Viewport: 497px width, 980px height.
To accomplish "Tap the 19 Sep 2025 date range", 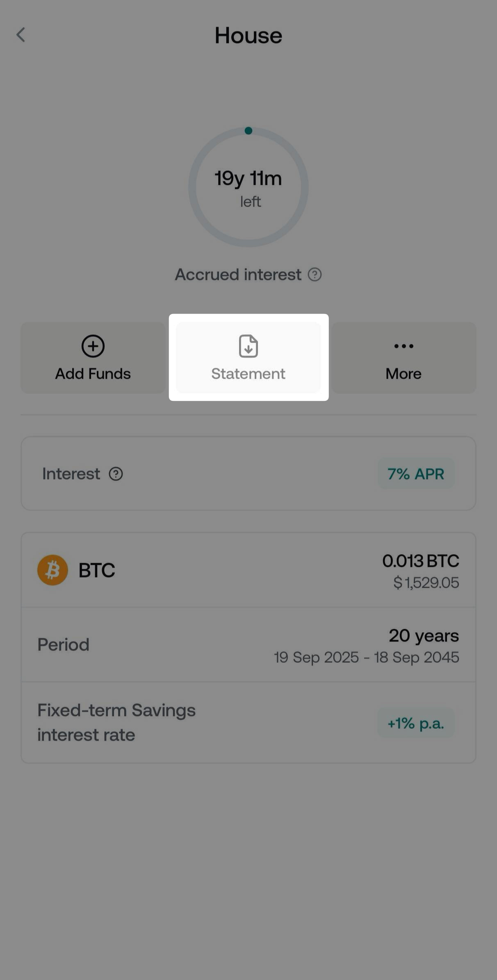I will tap(366, 657).
